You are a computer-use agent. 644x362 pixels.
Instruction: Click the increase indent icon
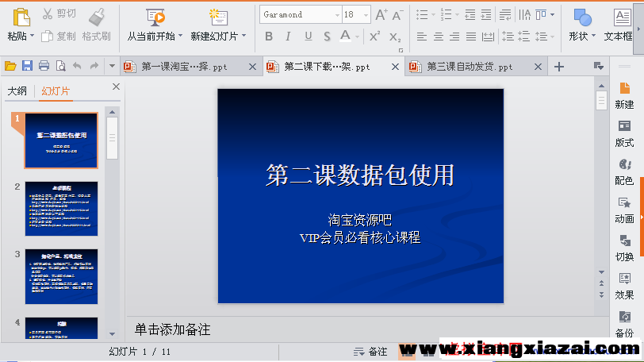pos(486,15)
